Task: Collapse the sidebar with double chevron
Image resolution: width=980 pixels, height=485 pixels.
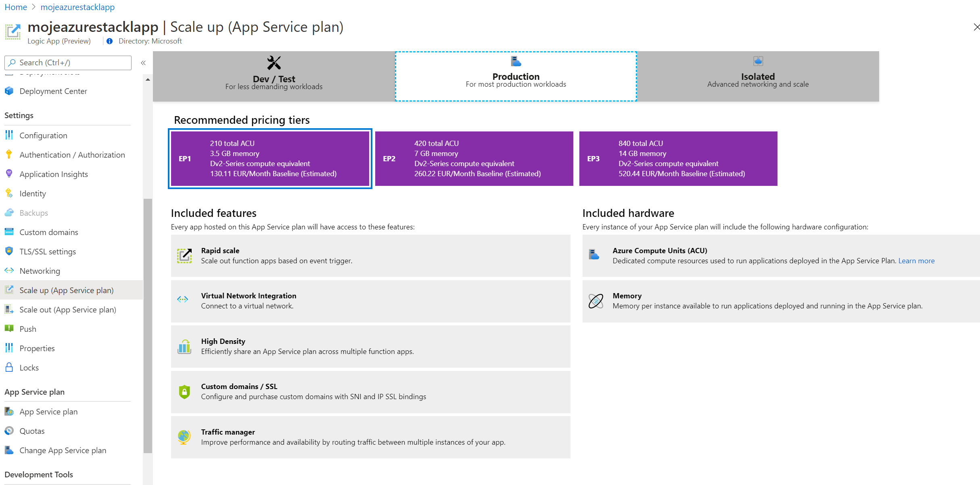Action: [x=143, y=63]
